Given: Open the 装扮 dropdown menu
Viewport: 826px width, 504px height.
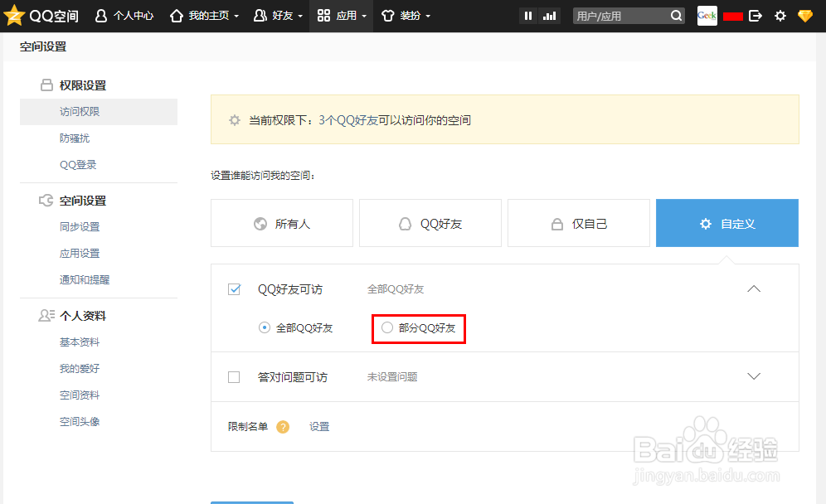Looking at the screenshot, I should (x=406, y=16).
